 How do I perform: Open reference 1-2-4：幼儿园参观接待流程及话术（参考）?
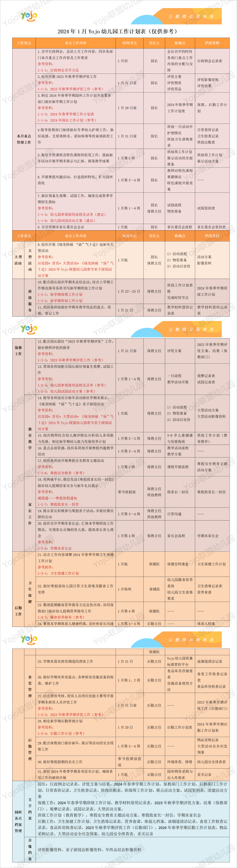tap(72, 385)
